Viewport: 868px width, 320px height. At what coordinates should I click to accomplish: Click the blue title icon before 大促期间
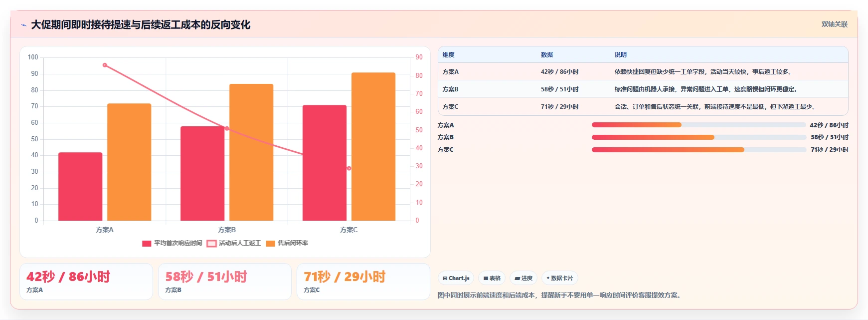[23, 25]
